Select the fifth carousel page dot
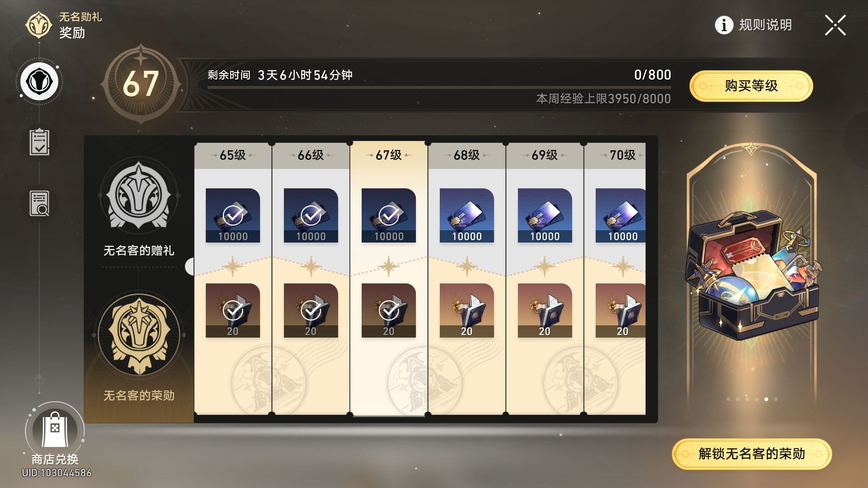 point(766,399)
